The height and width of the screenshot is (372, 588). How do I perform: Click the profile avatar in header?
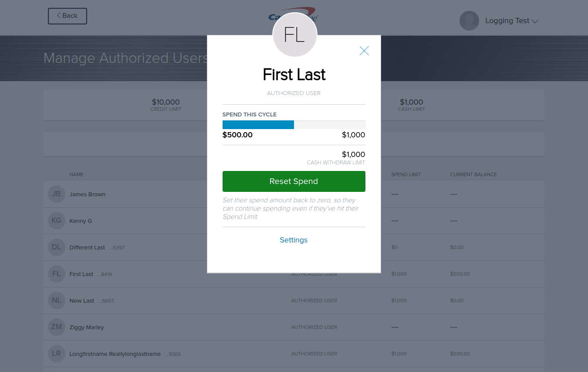click(469, 20)
